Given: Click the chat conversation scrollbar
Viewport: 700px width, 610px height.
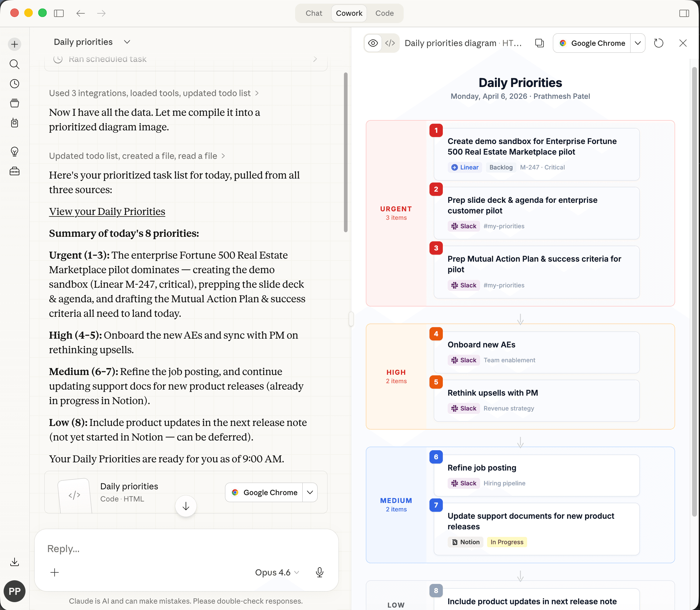Looking at the screenshot, I should point(345,152).
